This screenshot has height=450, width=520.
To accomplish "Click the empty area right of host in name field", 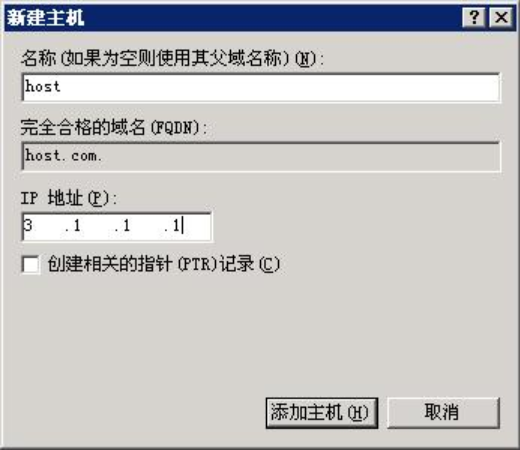I will [x=280, y=88].
